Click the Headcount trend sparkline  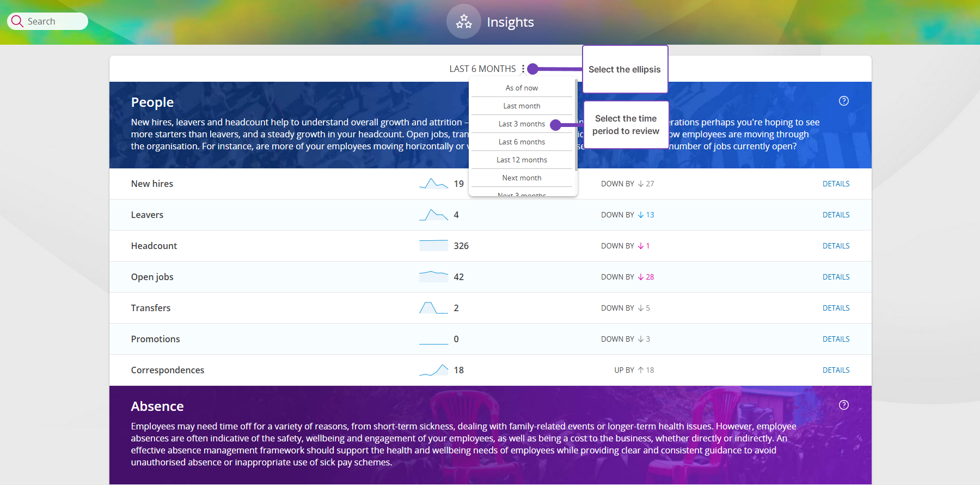tap(433, 246)
